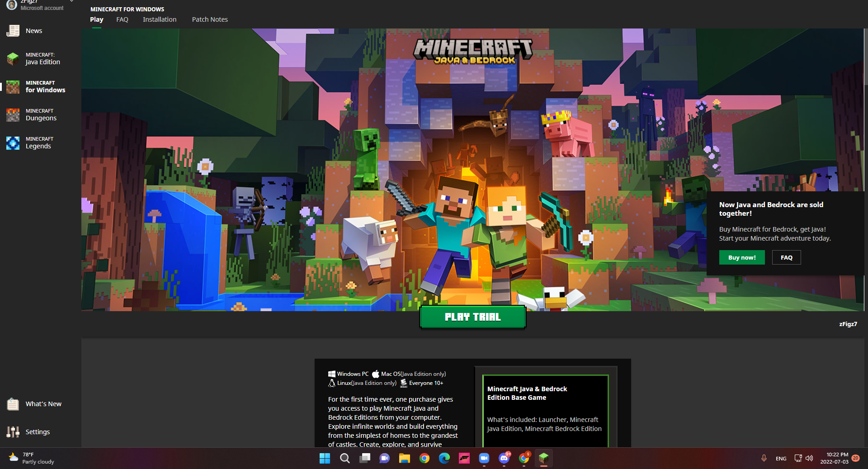
Task: Click the "Linux(Java Edition only)" label
Action: pyautogui.click(x=362, y=383)
